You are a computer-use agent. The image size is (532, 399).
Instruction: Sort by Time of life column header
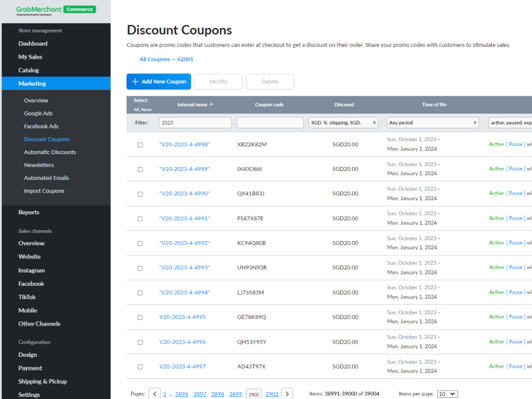434,104
